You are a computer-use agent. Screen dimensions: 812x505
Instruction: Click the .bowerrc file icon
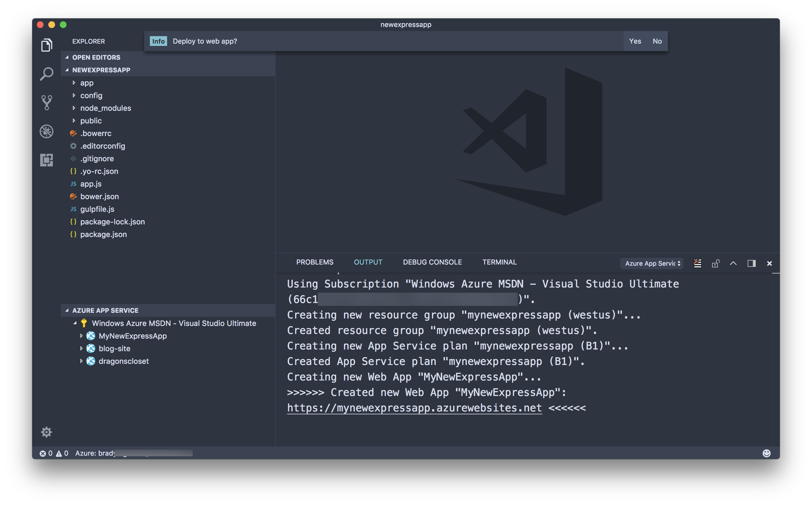pos(73,133)
